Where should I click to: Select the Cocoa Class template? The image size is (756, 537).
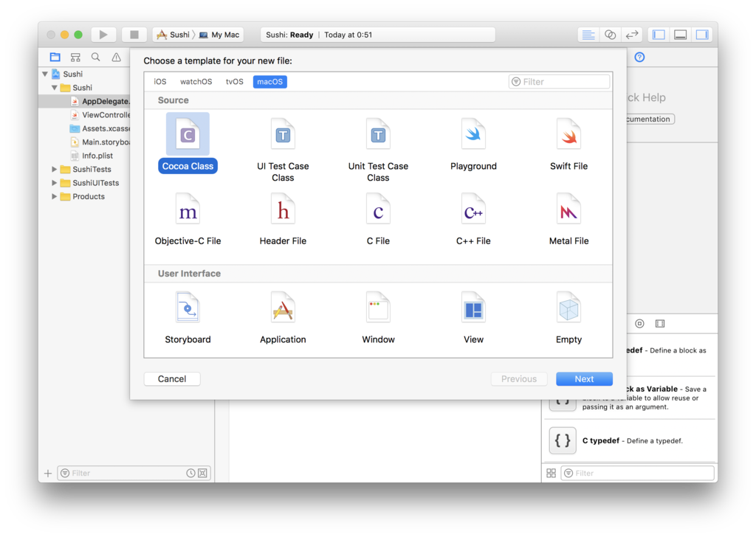point(188,143)
